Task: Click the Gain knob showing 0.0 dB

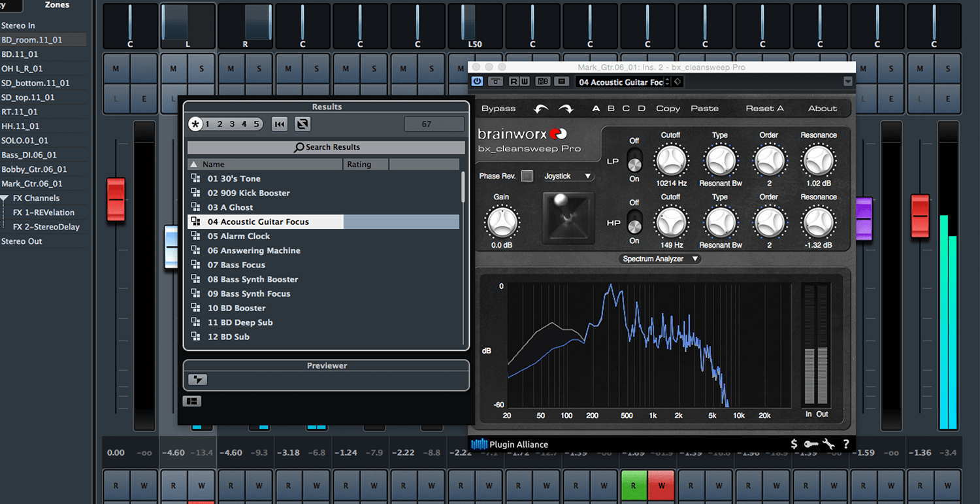Action: click(502, 222)
